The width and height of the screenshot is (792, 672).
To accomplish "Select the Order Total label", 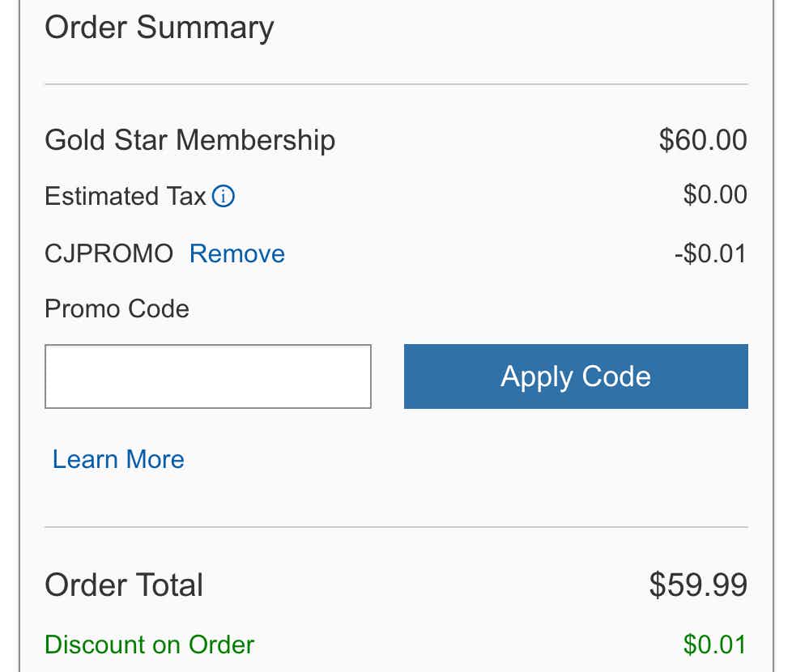I will (124, 585).
